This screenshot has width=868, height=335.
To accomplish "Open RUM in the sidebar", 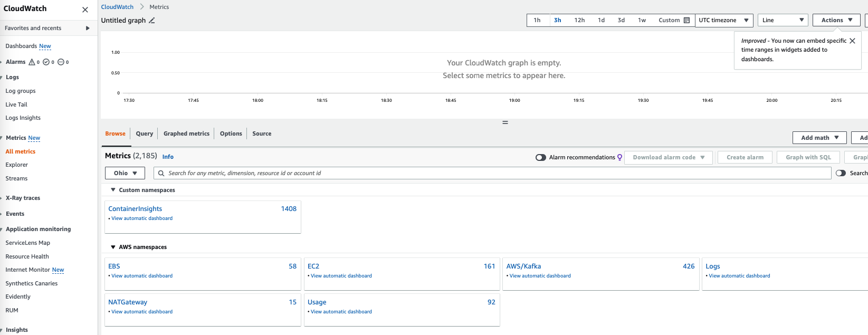I will coord(12,310).
